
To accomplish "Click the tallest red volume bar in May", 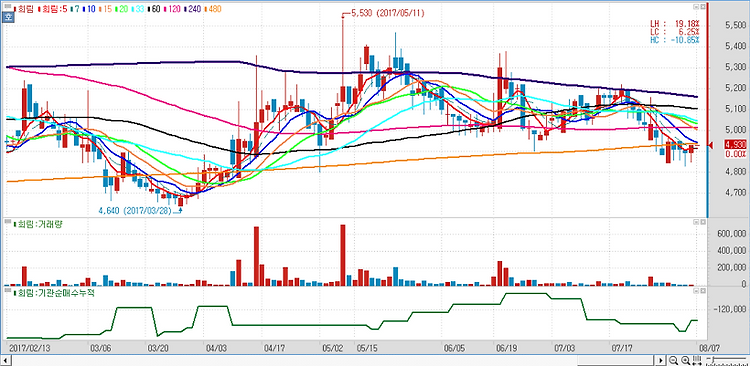I will 342,255.
